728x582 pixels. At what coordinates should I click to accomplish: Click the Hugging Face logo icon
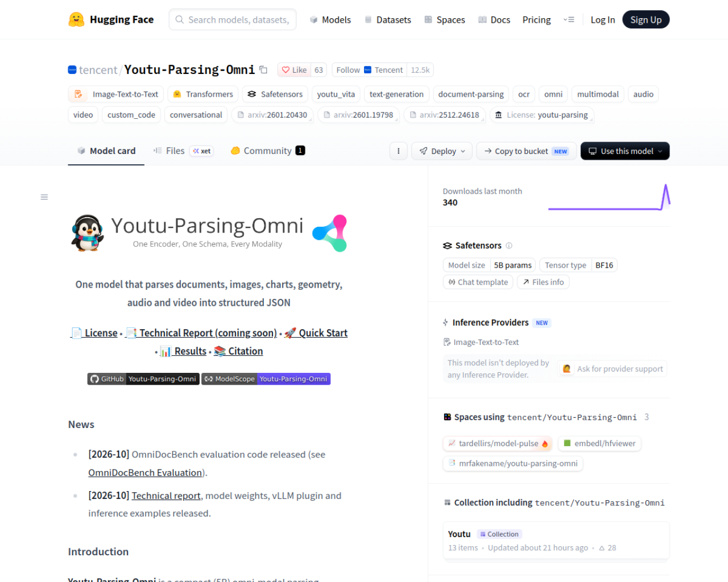pyautogui.click(x=76, y=20)
